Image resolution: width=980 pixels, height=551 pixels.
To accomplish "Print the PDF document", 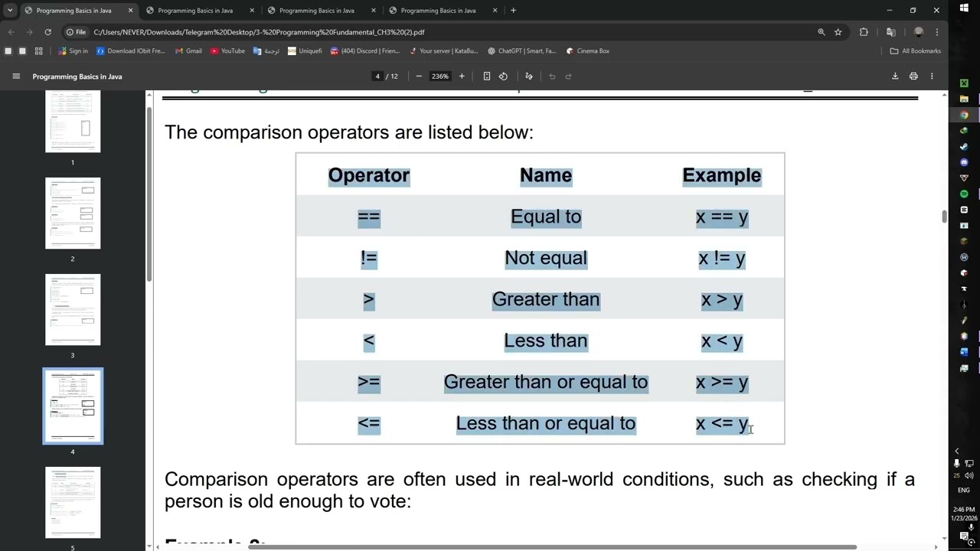I will [x=913, y=77].
